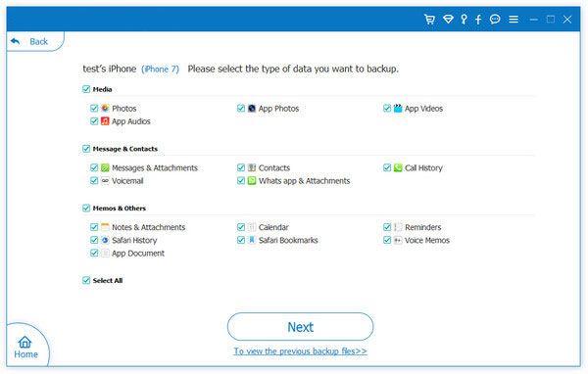Click the App Audios music icon
Screen dimensions: 588x374
(105, 121)
